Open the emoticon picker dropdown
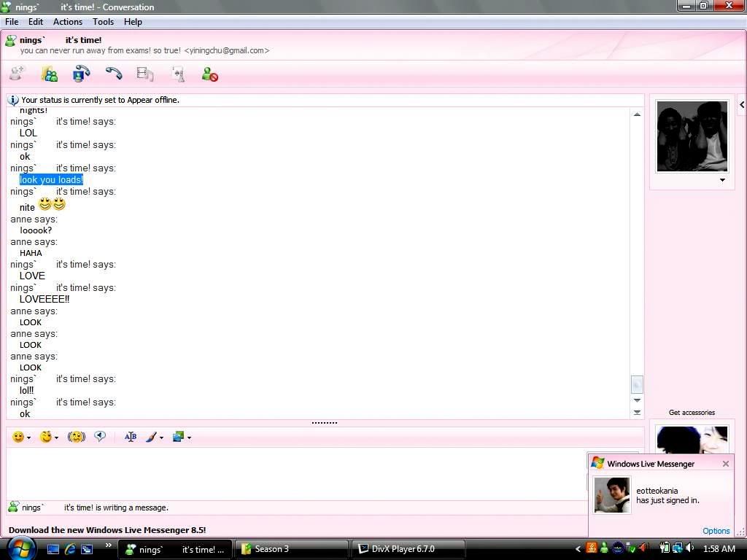This screenshot has height=560, width=747. point(28,437)
